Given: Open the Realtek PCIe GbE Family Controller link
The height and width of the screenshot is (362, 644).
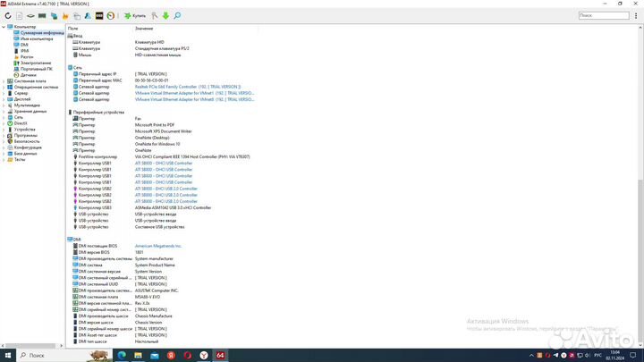Looking at the screenshot, I should coord(185,87).
